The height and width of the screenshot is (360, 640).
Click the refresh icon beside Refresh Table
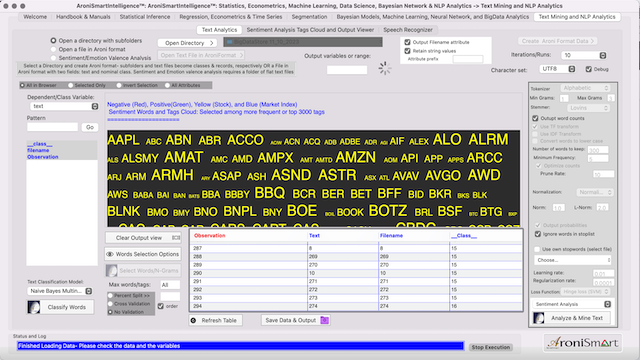pos(193,320)
